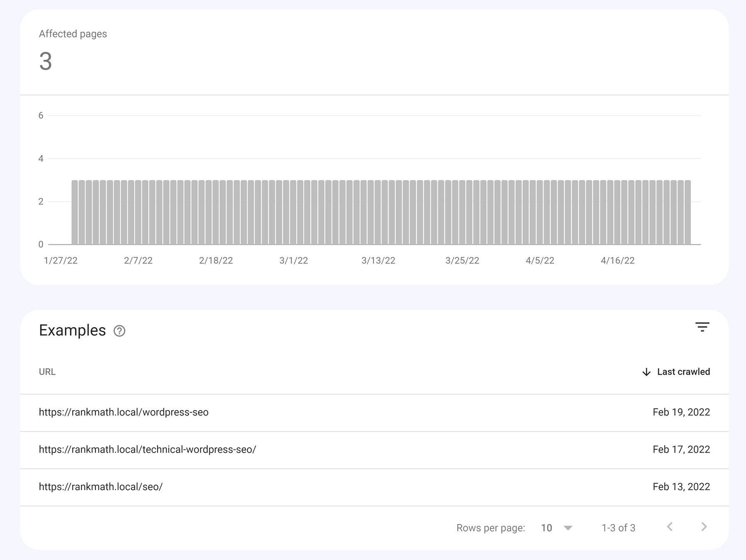
Task: Sort by the Last crawled column header
Action: (x=683, y=372)
